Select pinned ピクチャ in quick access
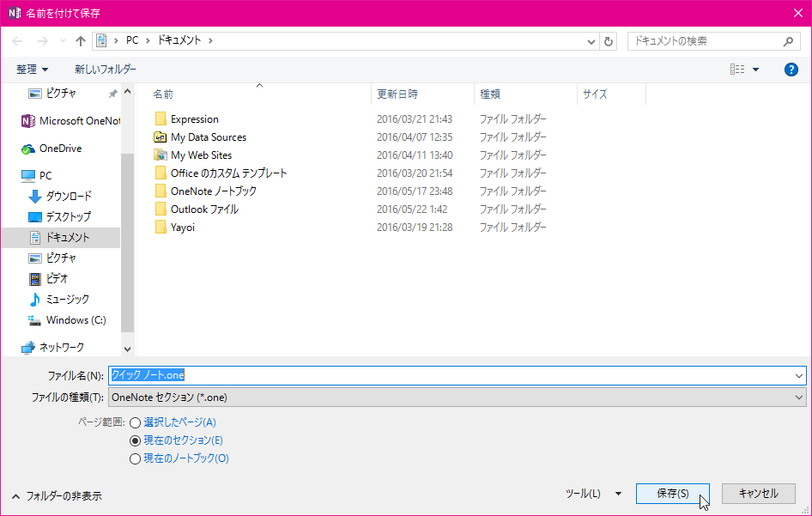Image resolution: width=812 pixels, height=516 pixels. tap(61, 94)
